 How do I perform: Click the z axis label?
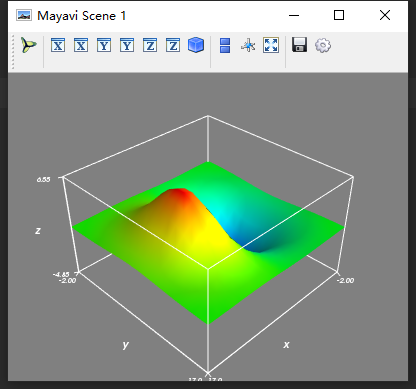click(x=38, y=231)
